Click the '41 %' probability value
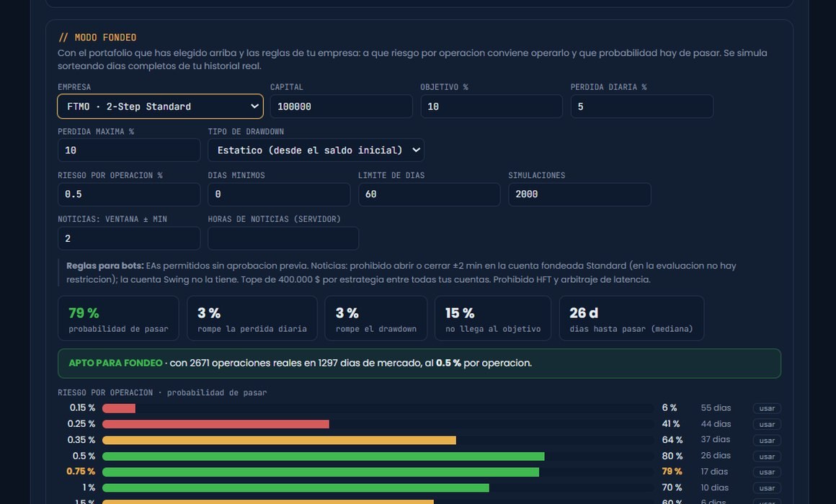The width and height of the screenshot is (836, 504). point(671,424)
